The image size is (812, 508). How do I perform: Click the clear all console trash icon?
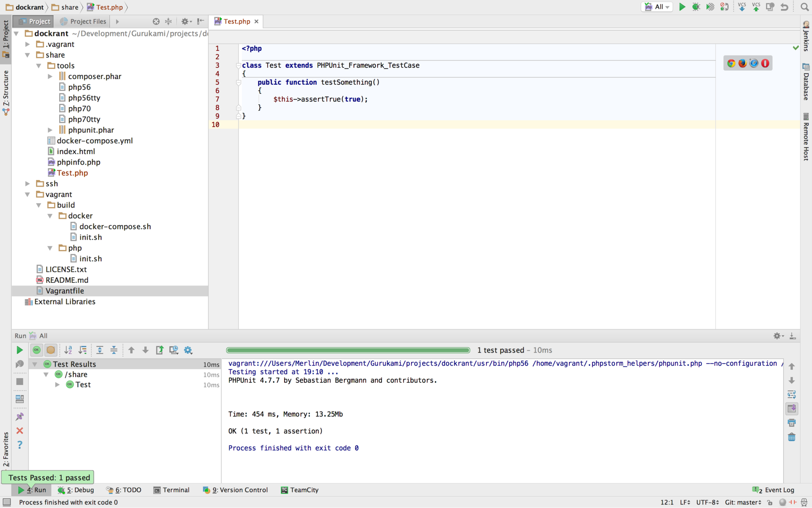tap(792, 437)
